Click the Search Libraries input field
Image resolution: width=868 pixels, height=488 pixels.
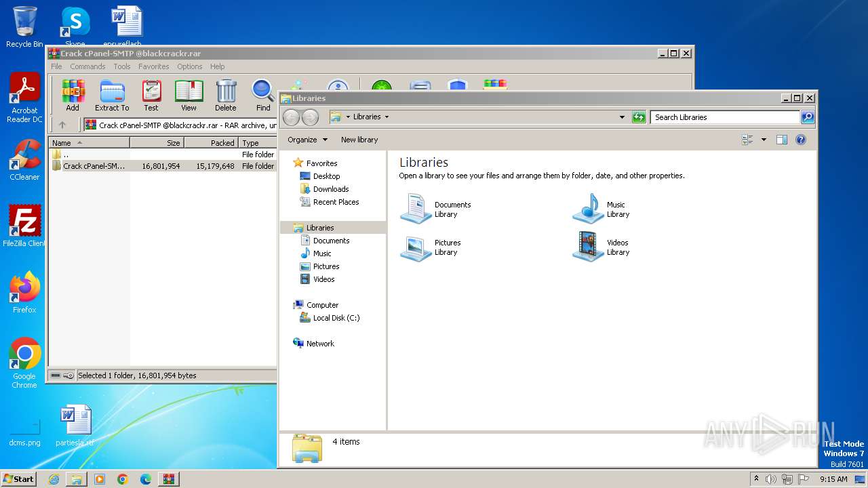point(724,117)
